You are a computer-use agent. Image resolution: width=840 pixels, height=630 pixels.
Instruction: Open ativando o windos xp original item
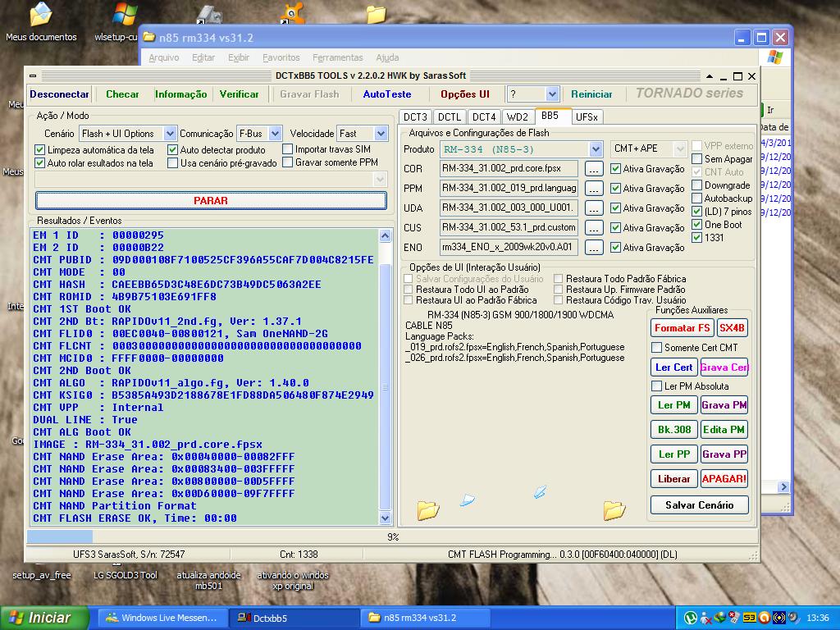(x=293, y=580)
